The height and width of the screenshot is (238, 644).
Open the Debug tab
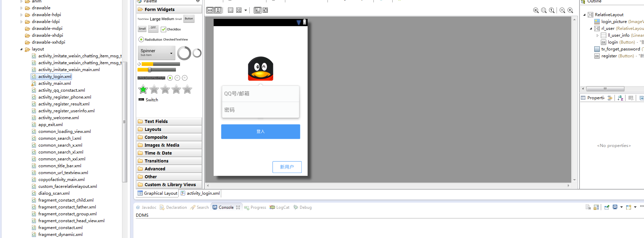tap(302, 207)
